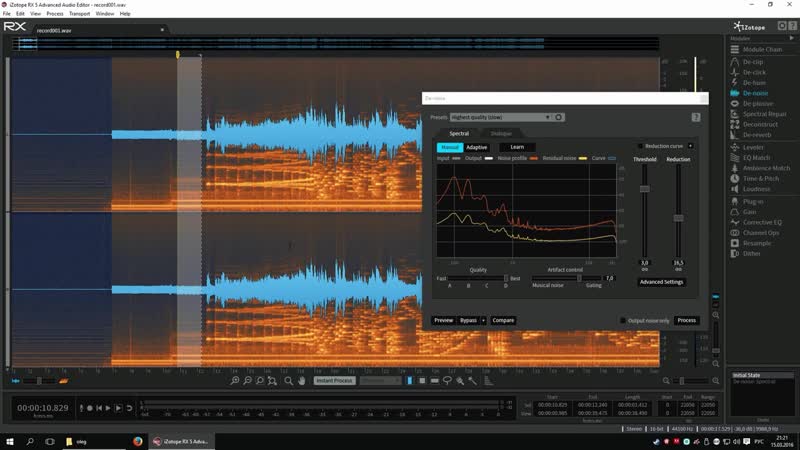The image size is (800, 450).
Task: Open Advanced Settings
Action: [661, 282]
